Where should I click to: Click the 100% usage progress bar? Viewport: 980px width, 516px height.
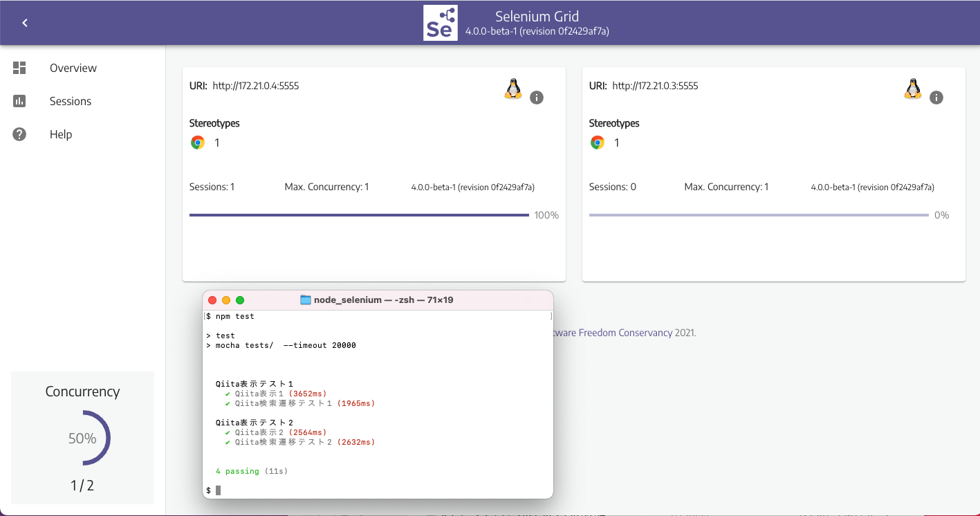click(358, 215)
